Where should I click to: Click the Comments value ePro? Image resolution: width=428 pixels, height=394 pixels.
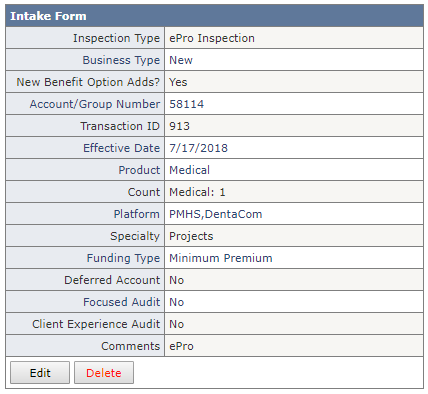181,346
